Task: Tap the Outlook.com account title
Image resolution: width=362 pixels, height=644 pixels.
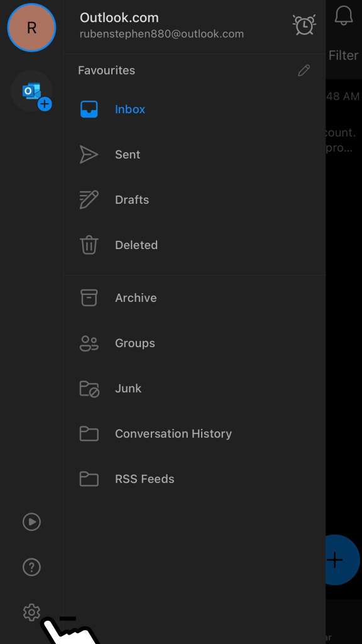Action: (119, 18)
